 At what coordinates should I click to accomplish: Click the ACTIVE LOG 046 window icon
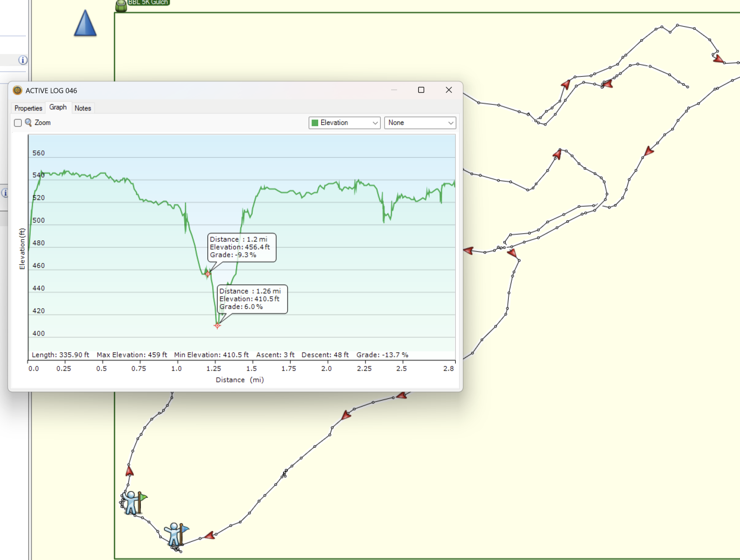tap(17, 90)
